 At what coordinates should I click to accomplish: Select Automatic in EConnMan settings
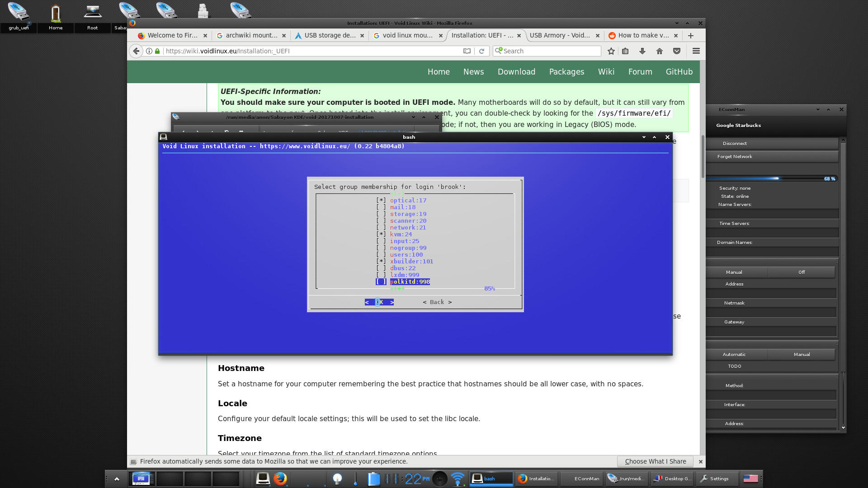(x=734, y=355)
